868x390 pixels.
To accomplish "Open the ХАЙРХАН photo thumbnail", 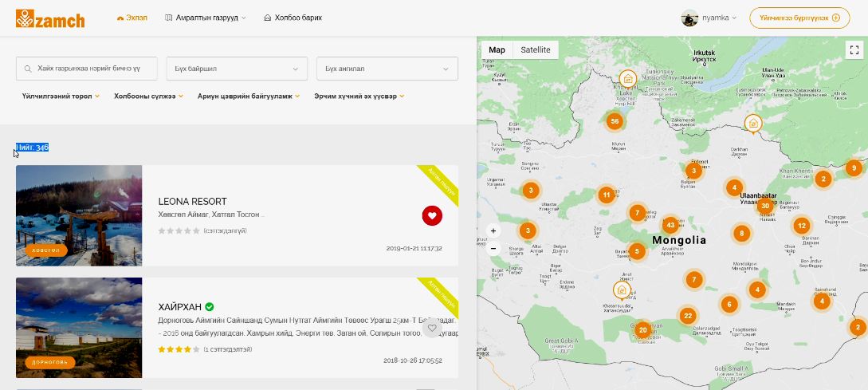I will pos(79,328).
